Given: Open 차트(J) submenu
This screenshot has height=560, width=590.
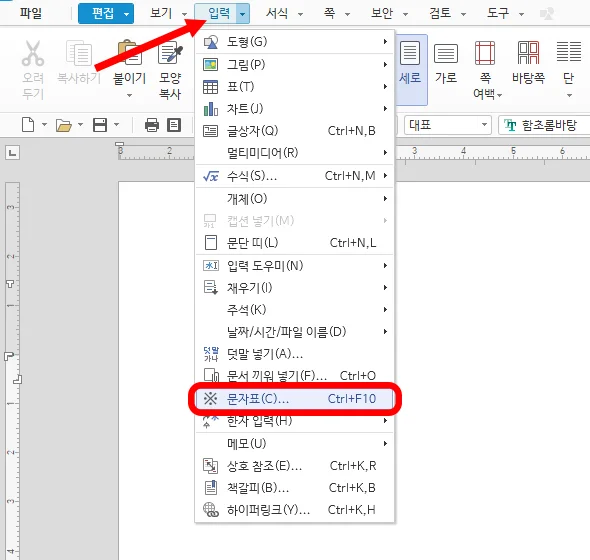Looking at the screenshot, I should (x=295, y=109).
